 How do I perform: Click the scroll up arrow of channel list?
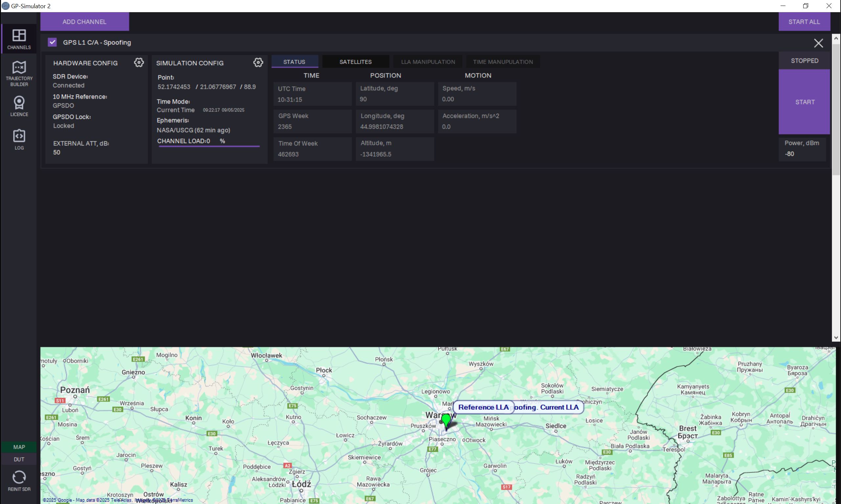[836, 38]
